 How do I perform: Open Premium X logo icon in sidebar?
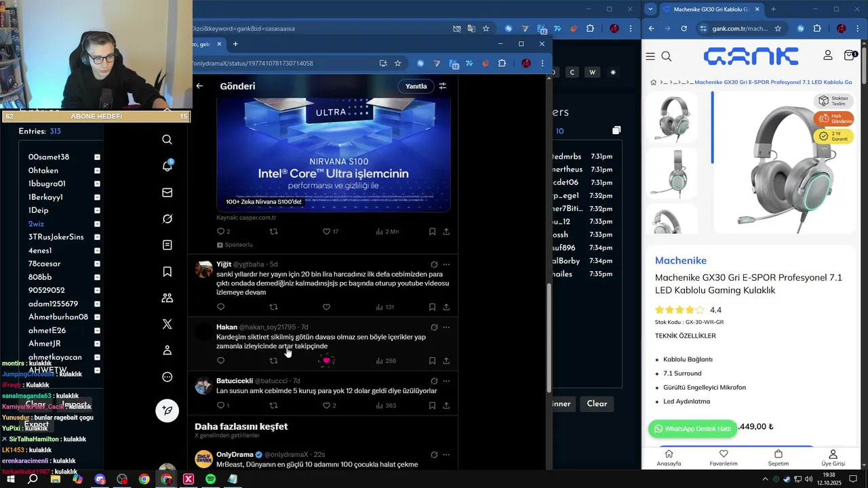pos(167,324)
